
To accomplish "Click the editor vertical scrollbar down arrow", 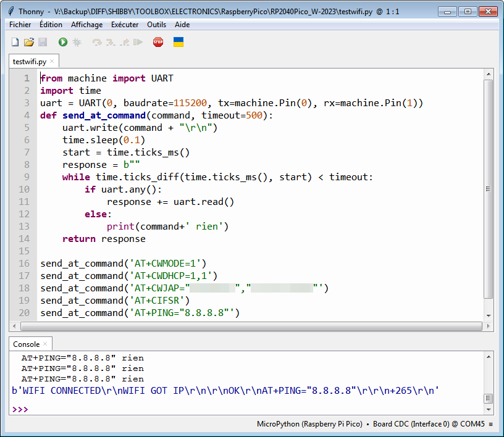I will pyautogui.click(x=489, y=315).
